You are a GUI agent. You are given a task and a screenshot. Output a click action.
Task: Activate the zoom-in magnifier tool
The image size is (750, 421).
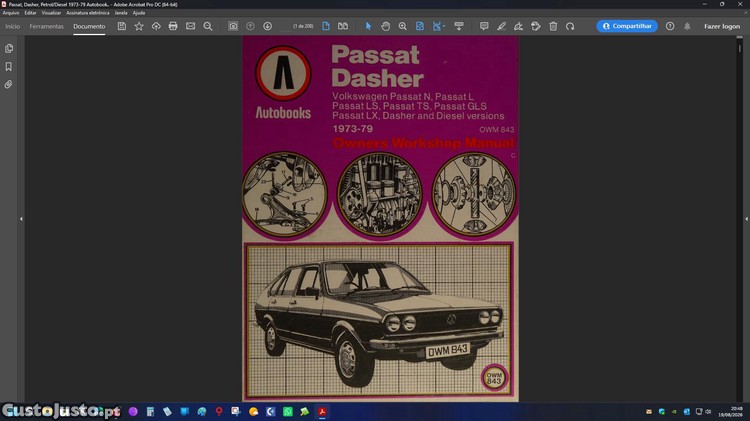tap(403, 26)
